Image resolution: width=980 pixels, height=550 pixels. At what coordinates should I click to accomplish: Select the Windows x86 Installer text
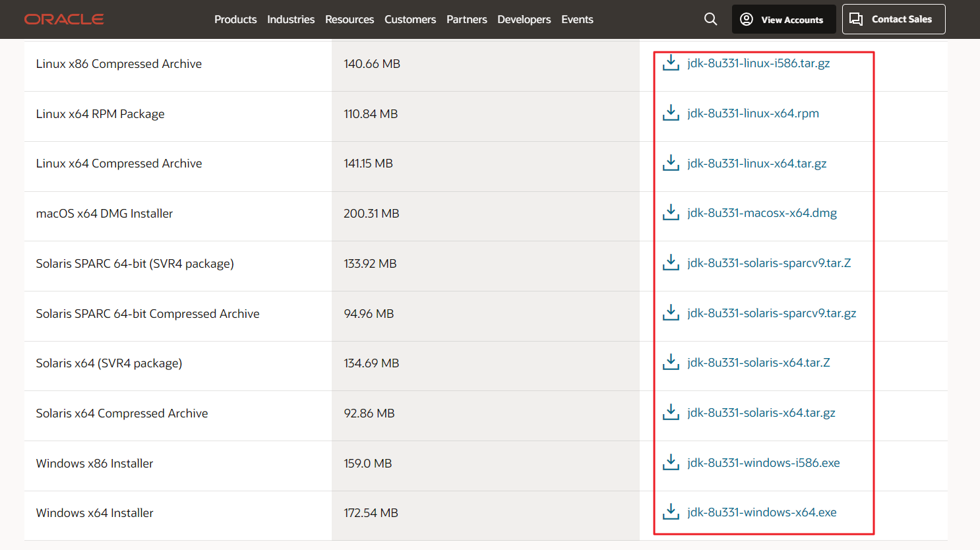point(94,464)
